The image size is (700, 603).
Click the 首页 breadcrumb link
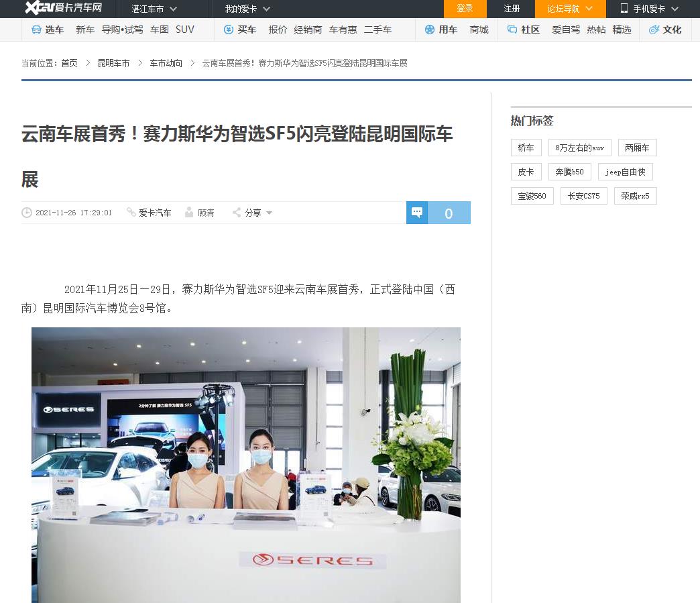click(69, 64)
